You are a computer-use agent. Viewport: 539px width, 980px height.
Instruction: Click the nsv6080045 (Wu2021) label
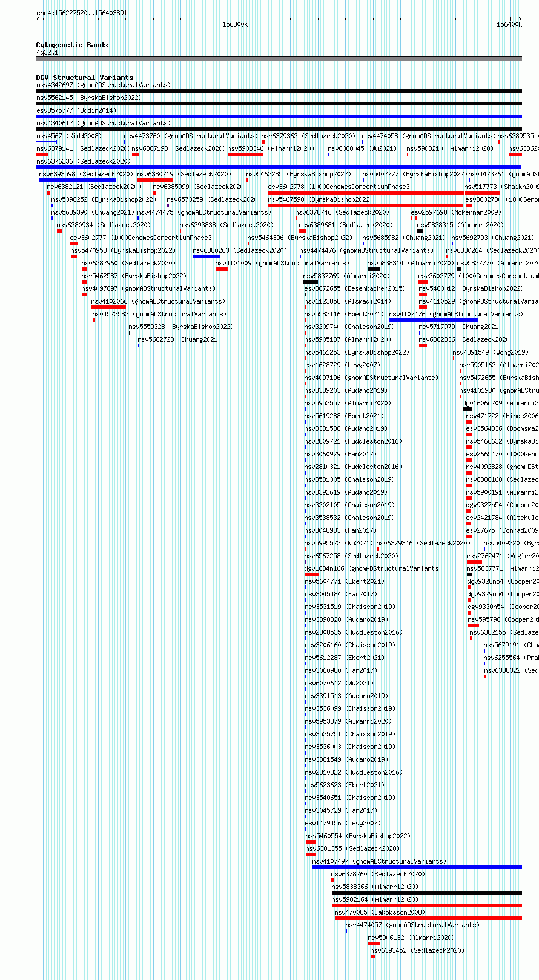(x=362, y=148)
